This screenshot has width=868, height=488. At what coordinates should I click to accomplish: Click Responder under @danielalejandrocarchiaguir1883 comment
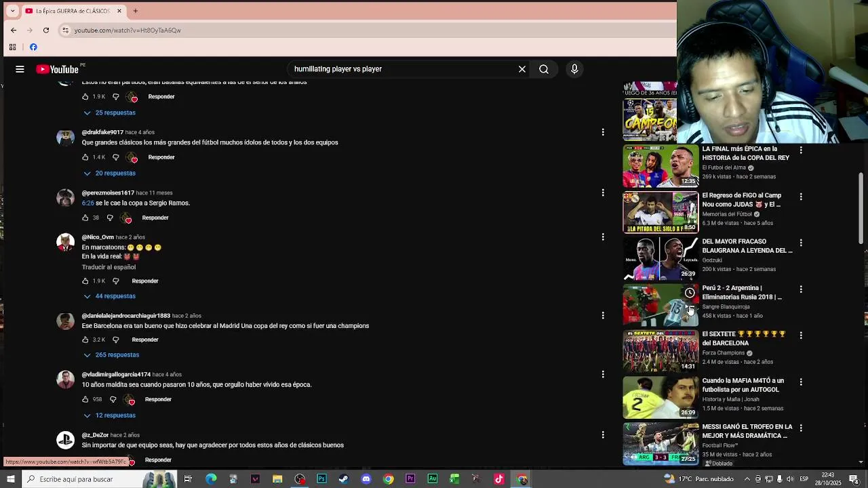145,340
